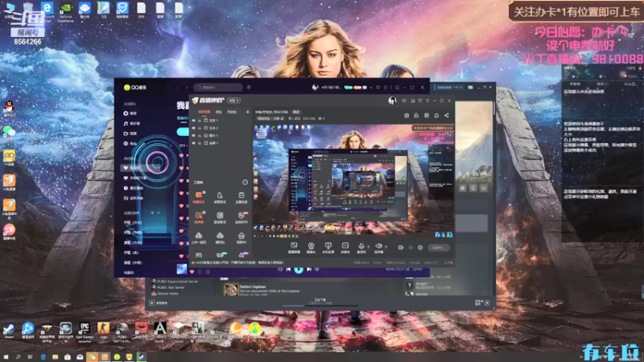
Task: Open Steam desktop shortcut
Action: [x=9, y=331]
